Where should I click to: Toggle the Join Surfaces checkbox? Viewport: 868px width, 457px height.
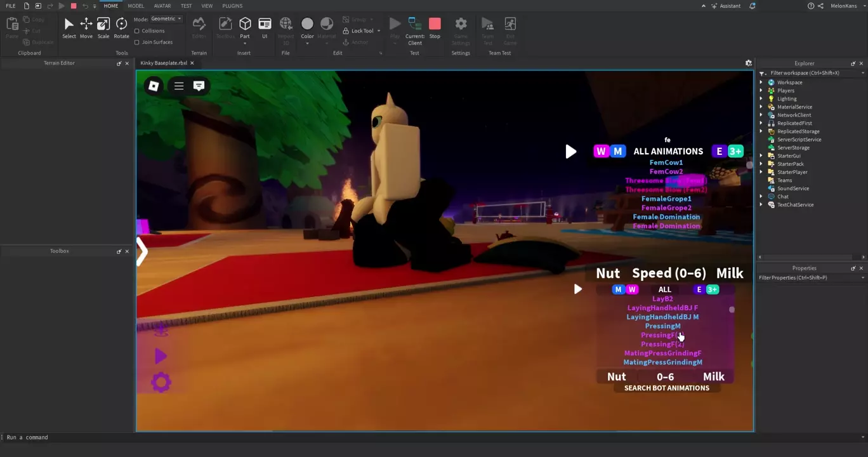click(x=137, y=42)
